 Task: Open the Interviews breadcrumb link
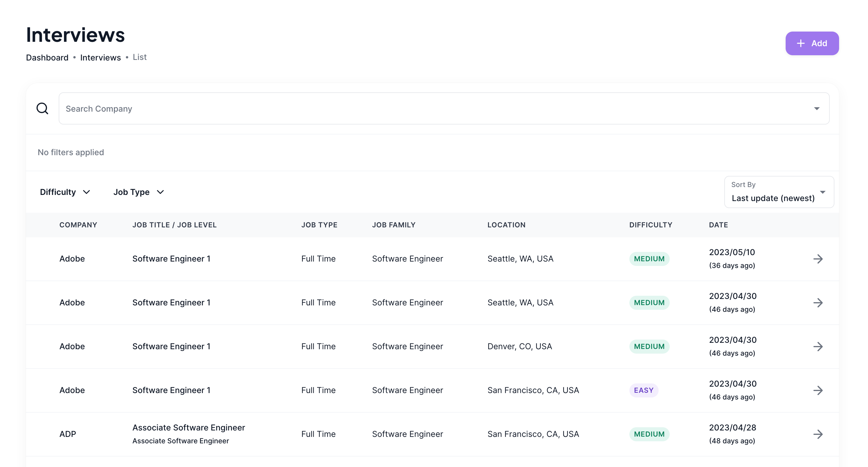[x=100, y=58]
